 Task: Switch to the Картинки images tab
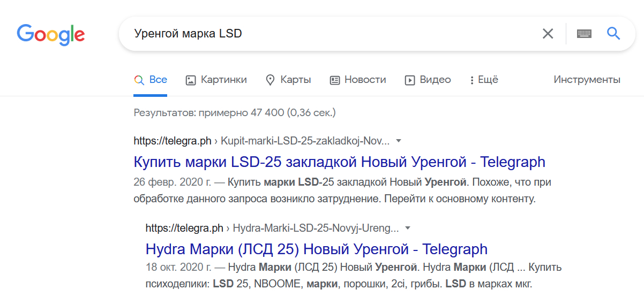(x=216, y=80)
